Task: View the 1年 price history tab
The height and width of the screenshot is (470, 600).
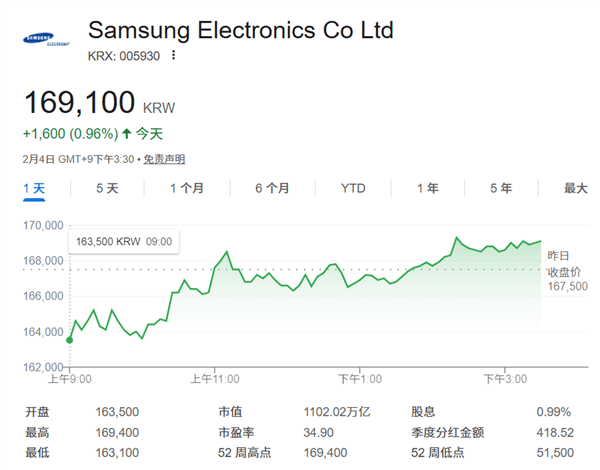Action: (x=427, y=188)
